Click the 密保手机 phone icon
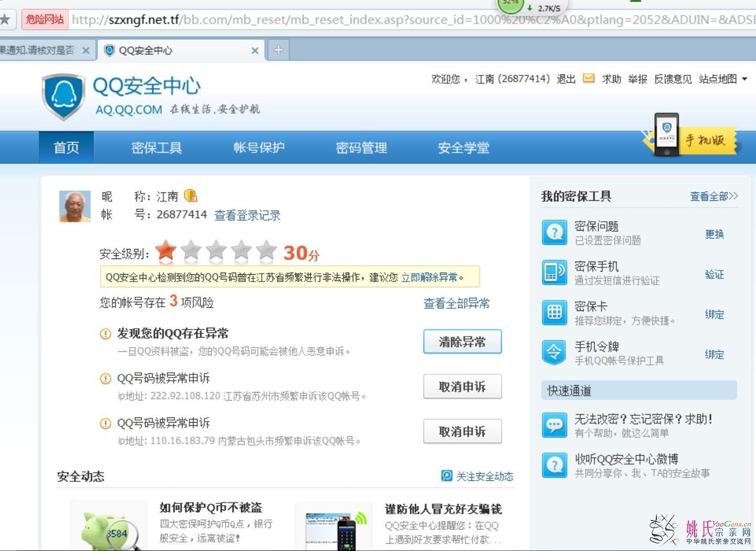 (554, 273)
